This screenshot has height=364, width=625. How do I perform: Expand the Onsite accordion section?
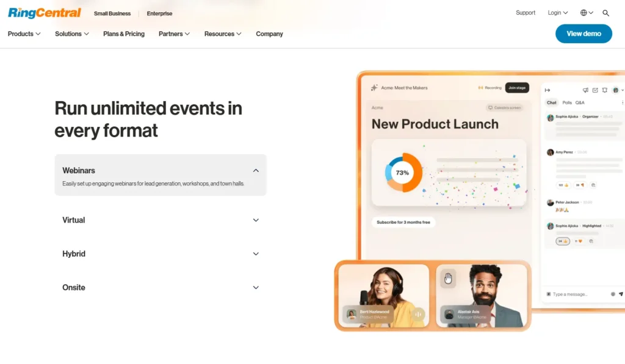[x=161, y=288]
